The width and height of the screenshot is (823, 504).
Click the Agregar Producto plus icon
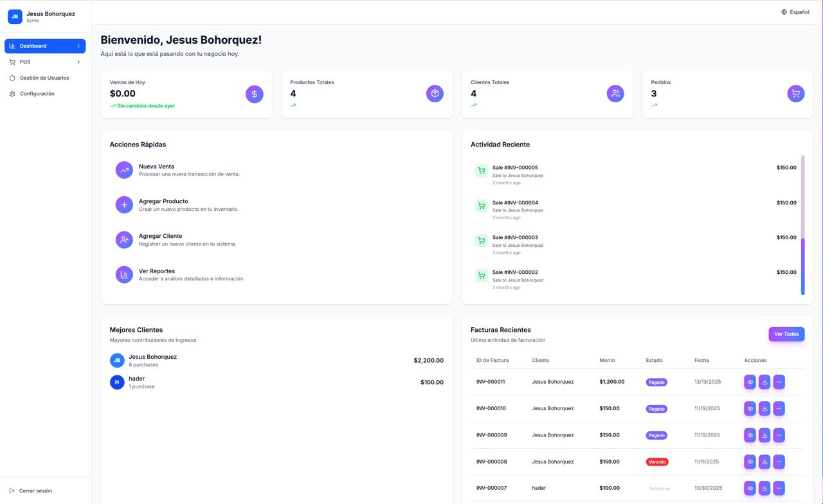[x=124, y=204]
